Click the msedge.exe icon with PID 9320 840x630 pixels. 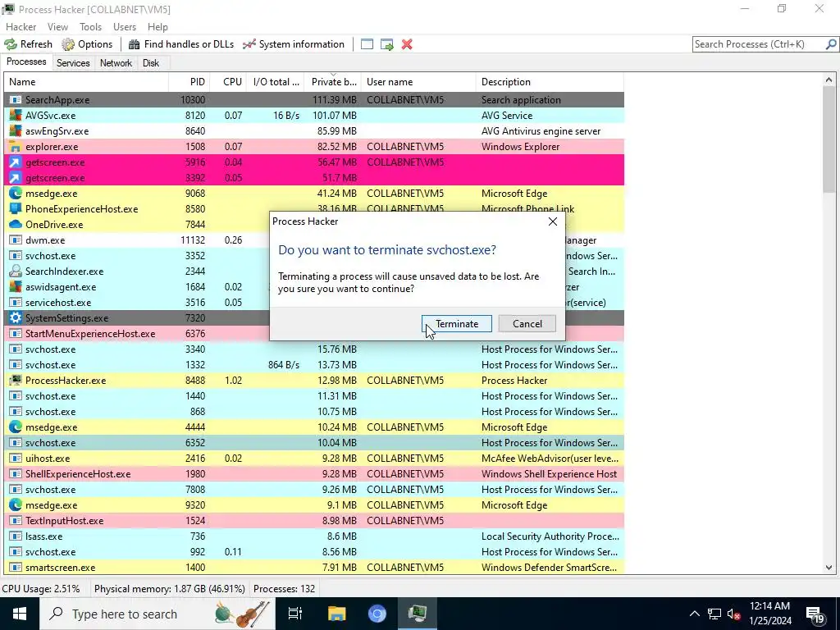tap(16, 505)
